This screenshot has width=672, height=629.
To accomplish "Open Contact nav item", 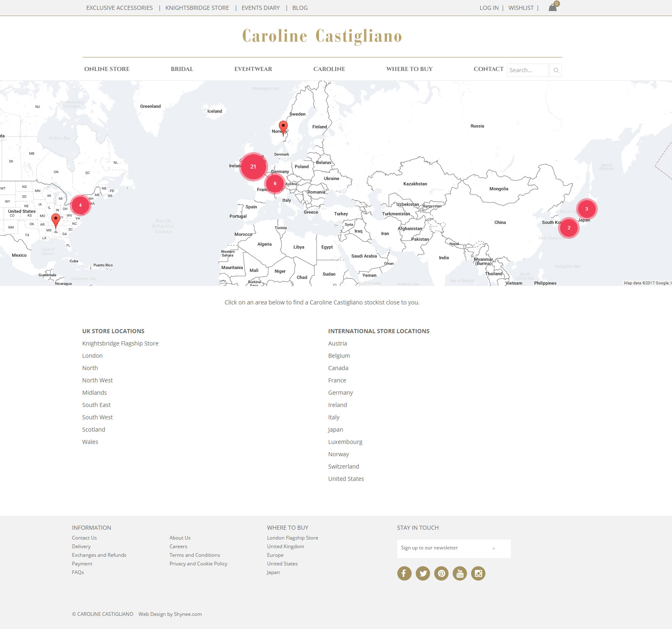I will (x=489, y=69).
